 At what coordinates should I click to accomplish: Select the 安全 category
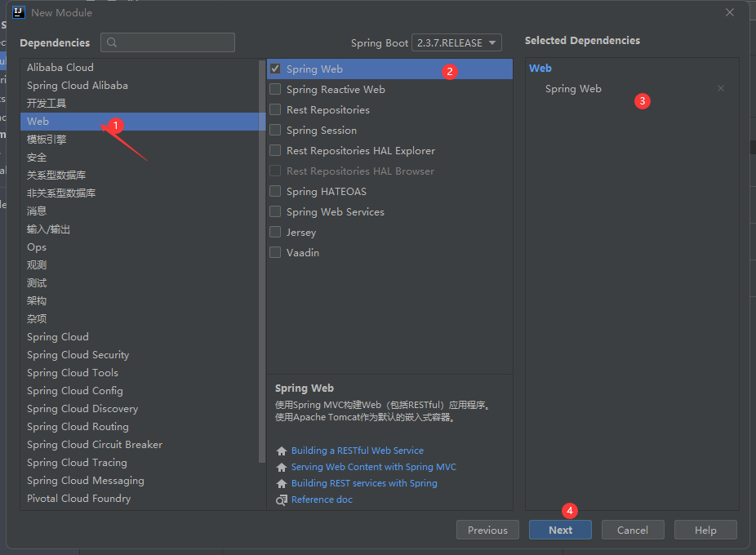[140, 158]
